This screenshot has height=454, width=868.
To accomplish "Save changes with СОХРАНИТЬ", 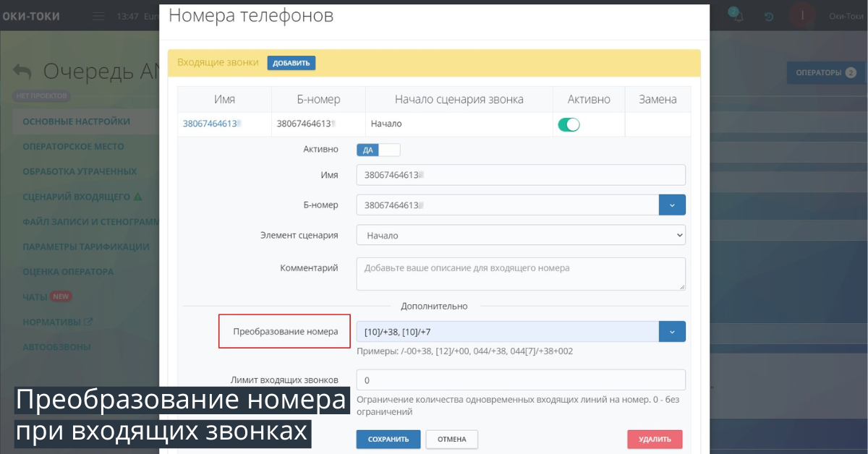I will point(388,439).
